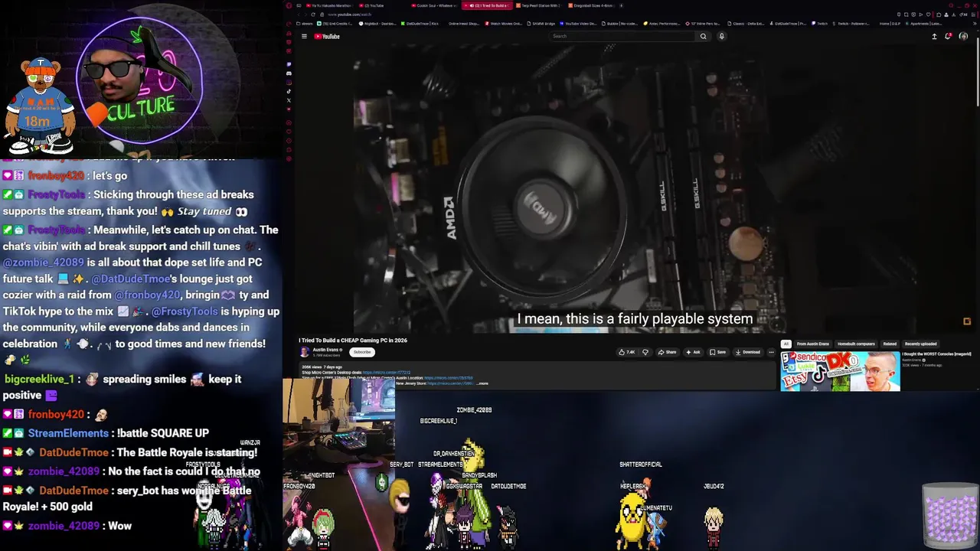The image size is (980, 551).
Task: Click the YouTube logo home link
Action: coord(327,36)
